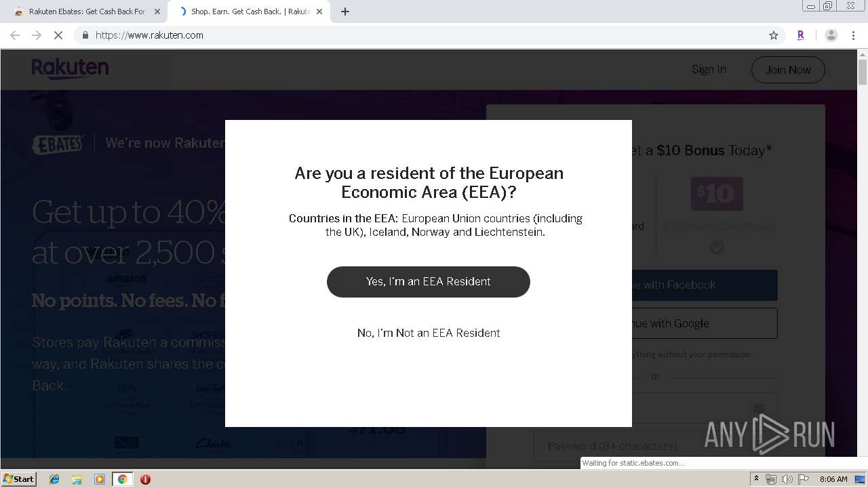Open Chrome three-dot menu
Viewport: 868px width, 488px height.
[x=854, y=35]
